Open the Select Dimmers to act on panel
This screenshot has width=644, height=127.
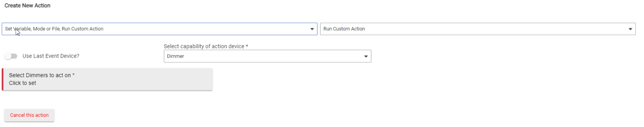107,79
